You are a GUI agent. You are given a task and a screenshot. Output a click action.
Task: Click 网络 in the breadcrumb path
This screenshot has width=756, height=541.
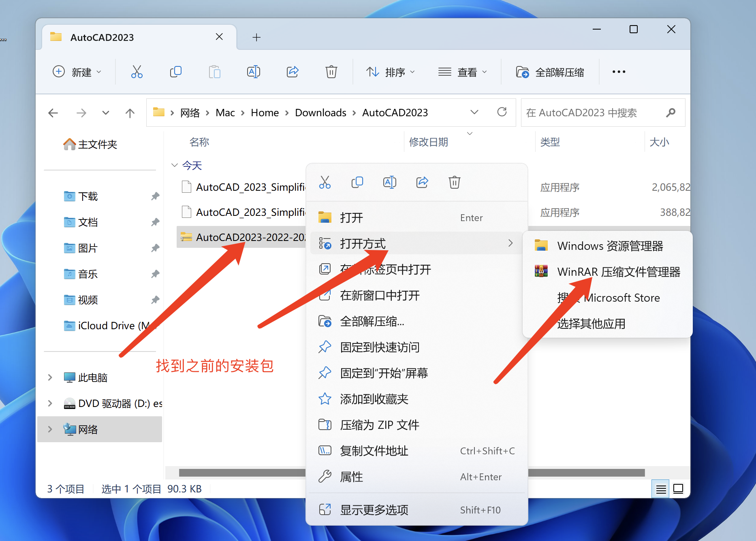190,113
